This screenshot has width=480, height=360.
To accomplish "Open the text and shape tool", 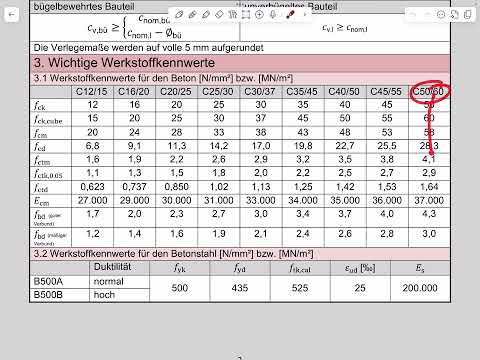I will tap(232, 15).
